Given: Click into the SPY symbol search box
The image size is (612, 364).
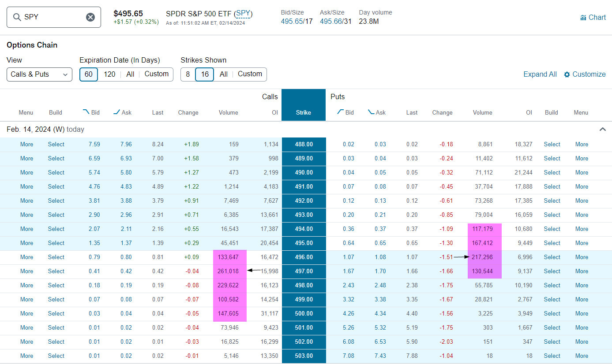Looking at the screenshot, I should [x=53, y=17].
